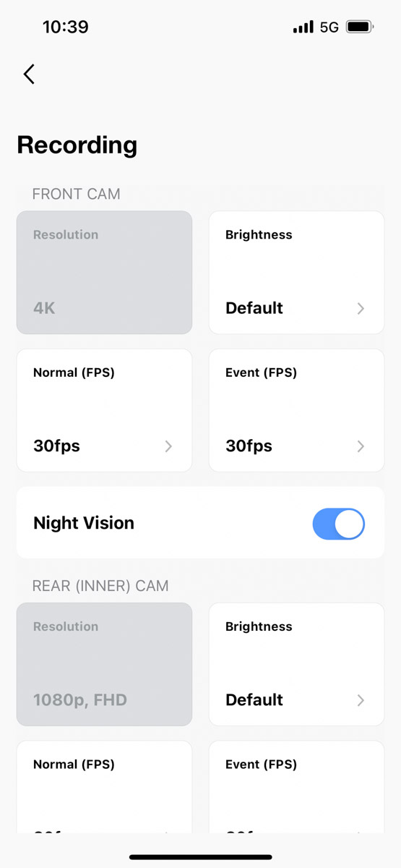
Task: Tap the back arrow icon
Action: [29, 74]
